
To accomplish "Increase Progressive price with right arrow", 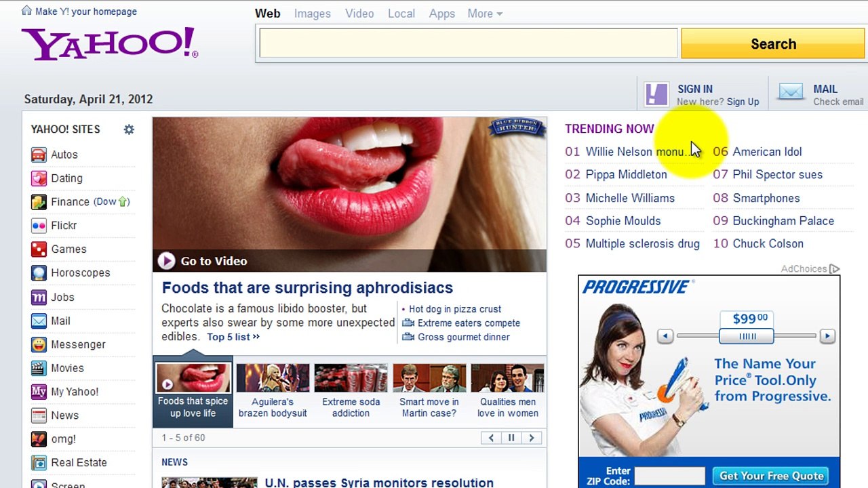I will 827,336.
